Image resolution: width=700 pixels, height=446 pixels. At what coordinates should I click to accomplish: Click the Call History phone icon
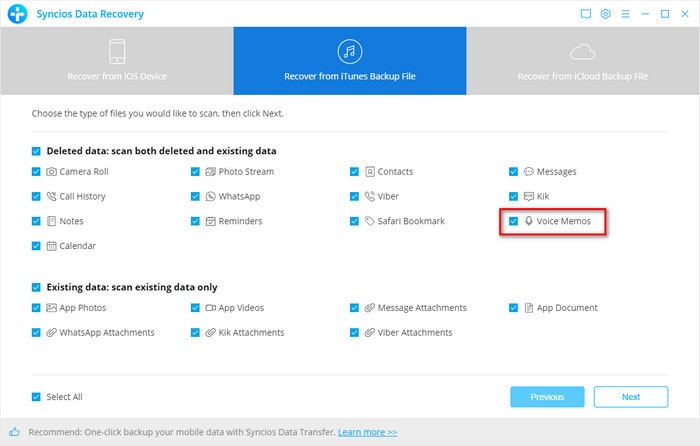[51, 196]
